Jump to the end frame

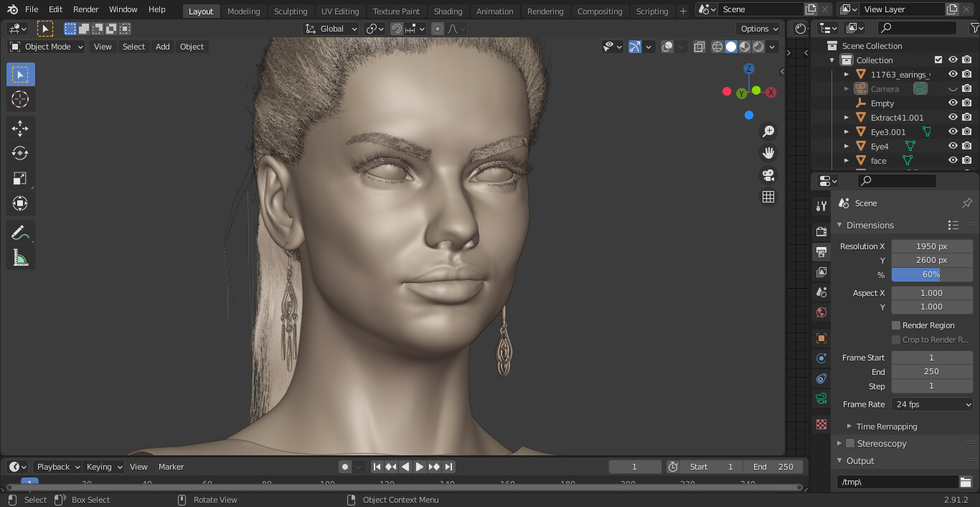[x=448, y=467]
